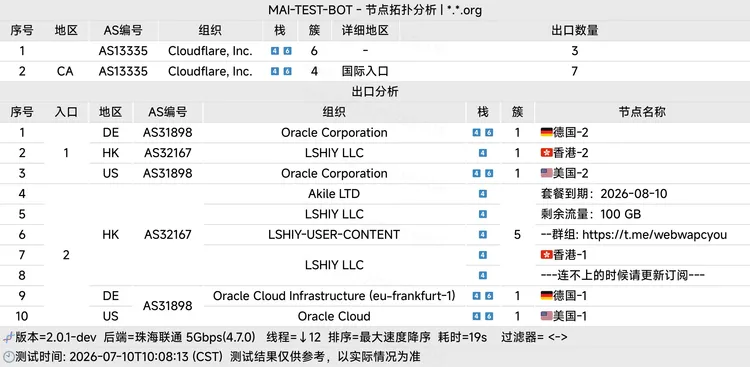Click the 出口分析 section header
The width and height of the screenshot is (750, 367).
pyautogui.click(x=375, y=92)
